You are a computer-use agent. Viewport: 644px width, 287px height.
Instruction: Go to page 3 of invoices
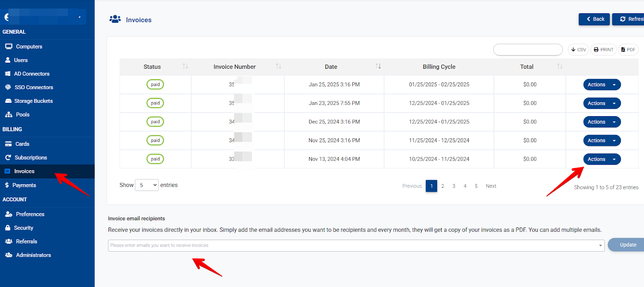pos(454,186)
